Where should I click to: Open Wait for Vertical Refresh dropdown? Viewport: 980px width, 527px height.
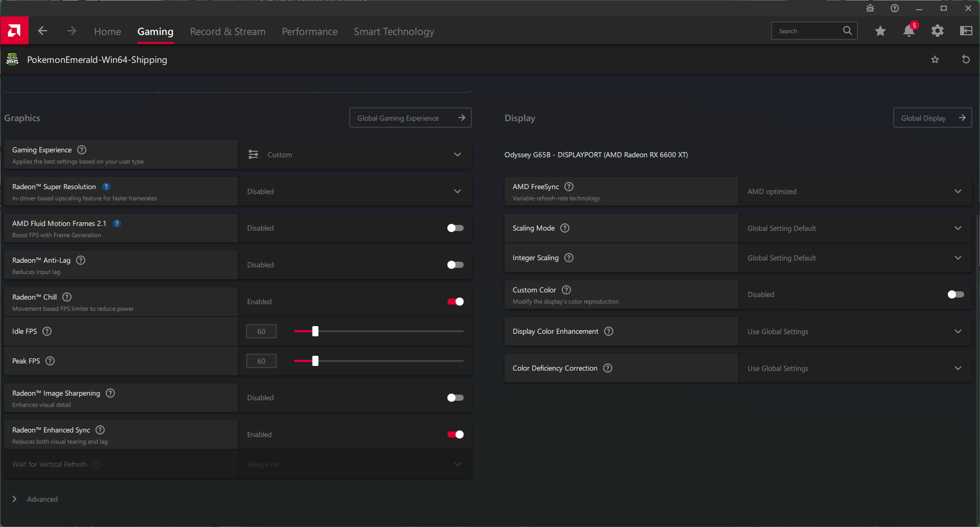click(355, 464)
